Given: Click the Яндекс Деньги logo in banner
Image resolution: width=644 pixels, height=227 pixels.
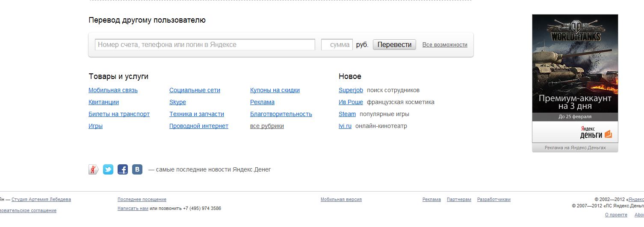Looking at the screenshot, I should tap(596, 133).
